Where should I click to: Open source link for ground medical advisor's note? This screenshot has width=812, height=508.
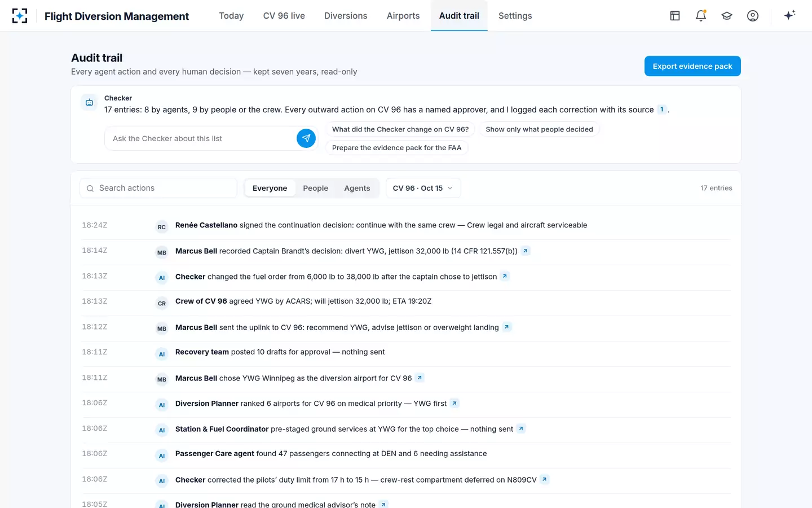click(383, 505)
